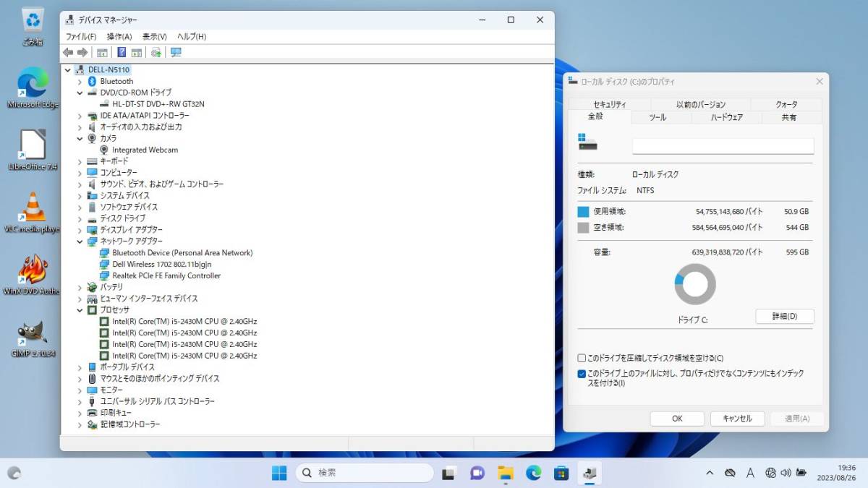Collapse the DELL-N5110 root node
The image size is (868, 488).
pos(68,70)
